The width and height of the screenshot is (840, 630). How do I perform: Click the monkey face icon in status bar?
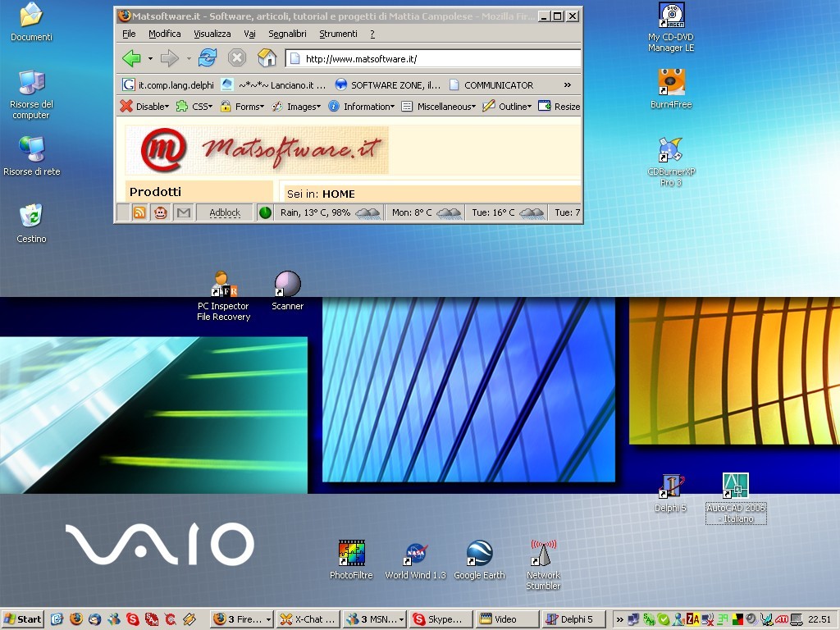(x=160, y=212)
